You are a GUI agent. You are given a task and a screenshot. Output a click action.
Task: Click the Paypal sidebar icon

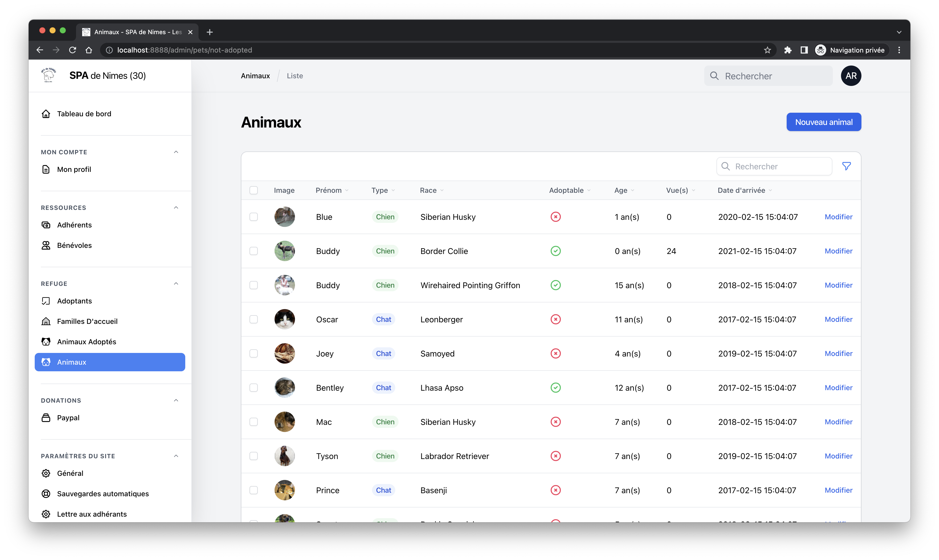click(x=46, y=418)
